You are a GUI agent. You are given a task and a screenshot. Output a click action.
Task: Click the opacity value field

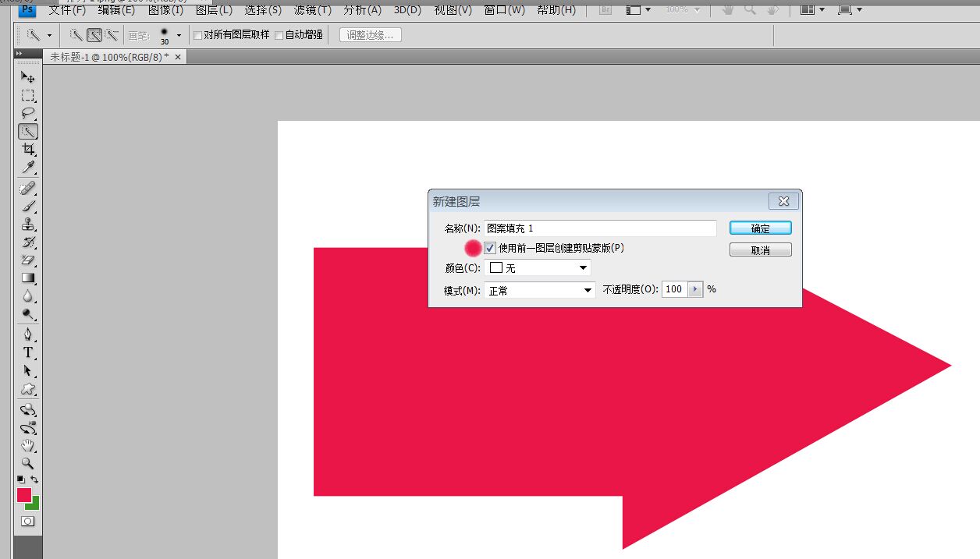(673, 288)
